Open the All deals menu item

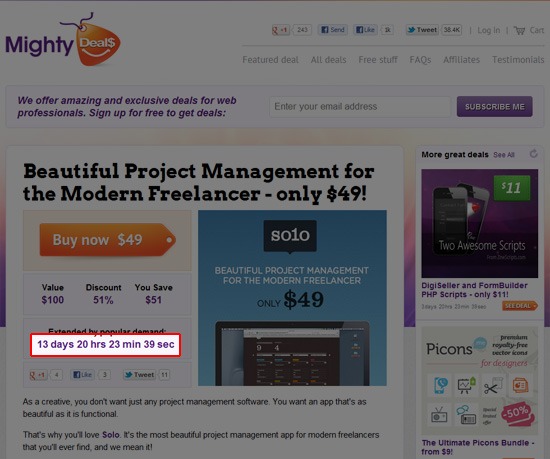pos(328,60)
